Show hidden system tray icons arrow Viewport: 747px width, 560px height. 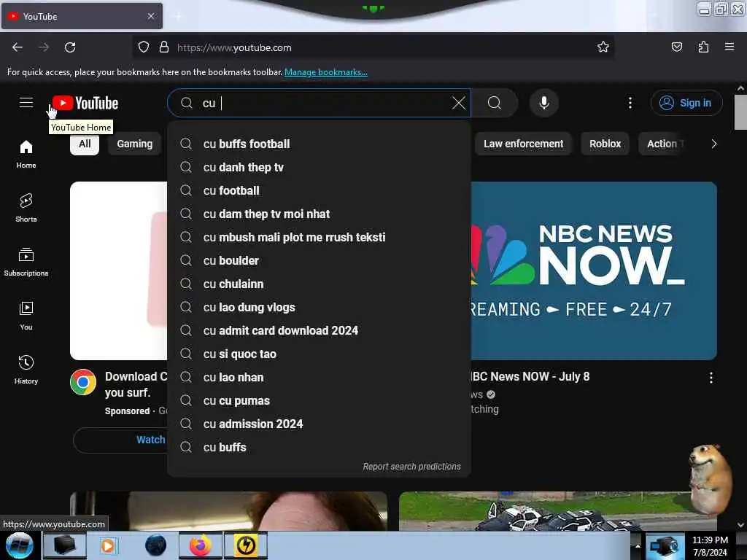pos(638,545)
